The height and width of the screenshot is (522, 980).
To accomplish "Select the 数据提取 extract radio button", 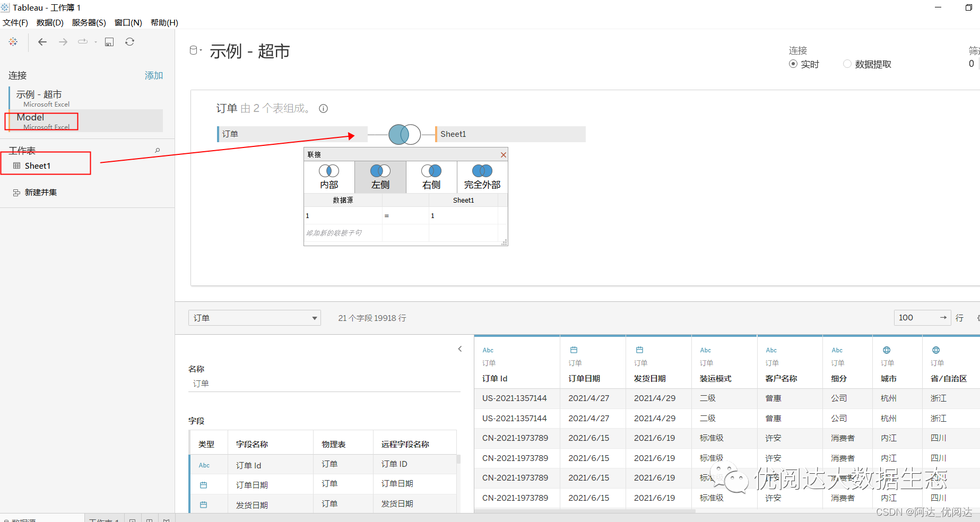I will (x=847, y=64).
